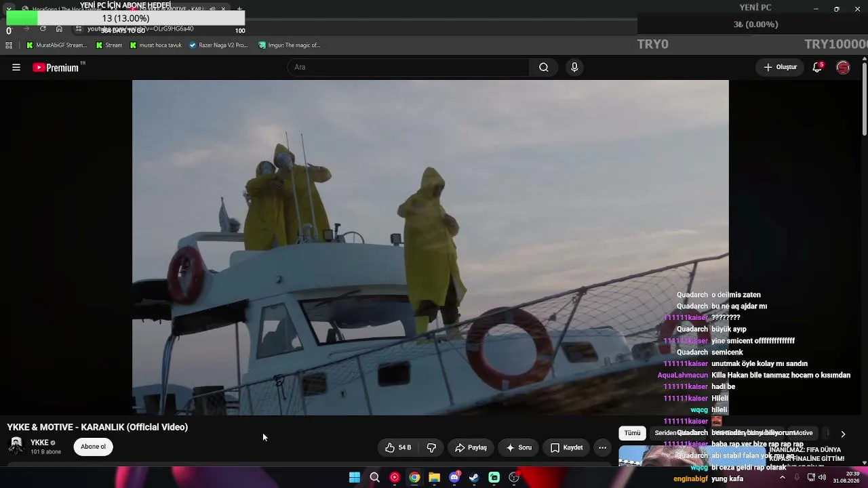The height and width of the screenshot is (488, 868).
Task: Select the Tümü filter chip
Action: 632,433
